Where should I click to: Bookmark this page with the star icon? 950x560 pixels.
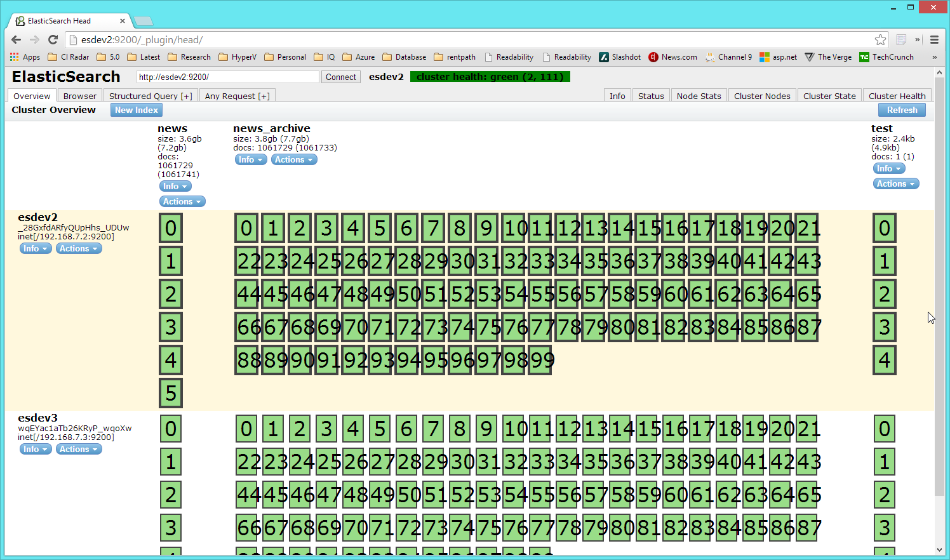[x=880, y=39]
